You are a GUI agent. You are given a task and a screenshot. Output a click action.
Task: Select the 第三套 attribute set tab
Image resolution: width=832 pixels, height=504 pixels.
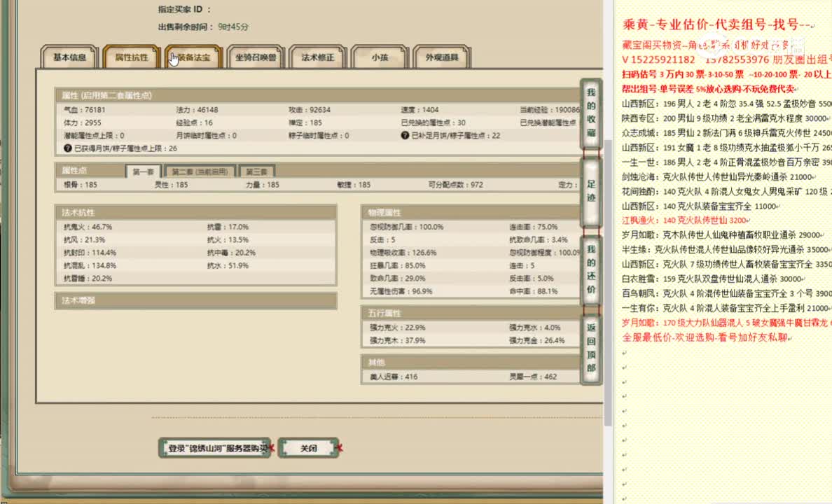click(x=257, y=171)
